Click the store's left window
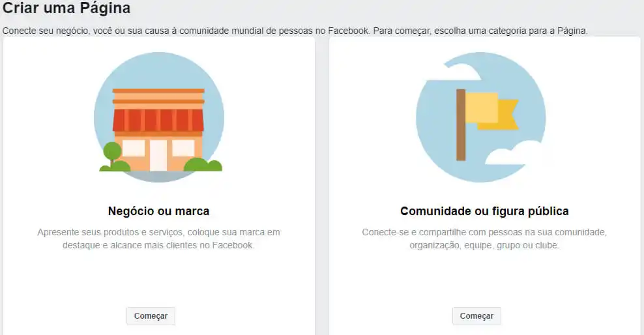The width and height of the screenshot is (644, 335). (134, 148)
